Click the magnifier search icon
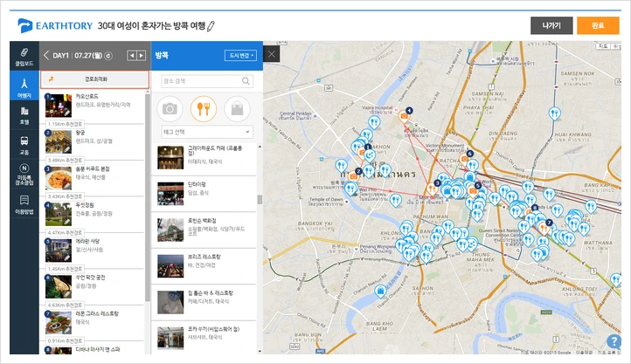Image resolution: width=631 pixels, height=364 pixels. [246, 81]
